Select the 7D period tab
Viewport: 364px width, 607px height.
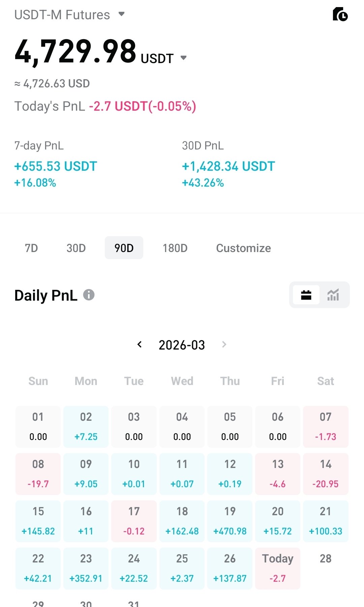point(31,248)
